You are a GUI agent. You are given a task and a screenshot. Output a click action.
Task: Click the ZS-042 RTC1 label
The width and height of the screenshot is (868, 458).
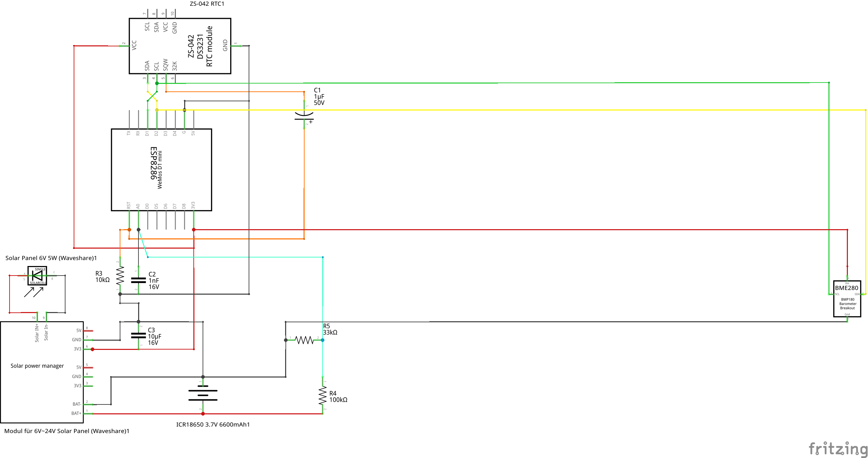pyautogui.click(x=207, y=4)
